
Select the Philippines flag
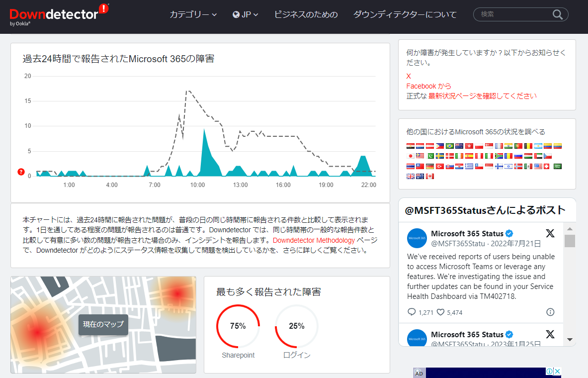click(440, 146)
